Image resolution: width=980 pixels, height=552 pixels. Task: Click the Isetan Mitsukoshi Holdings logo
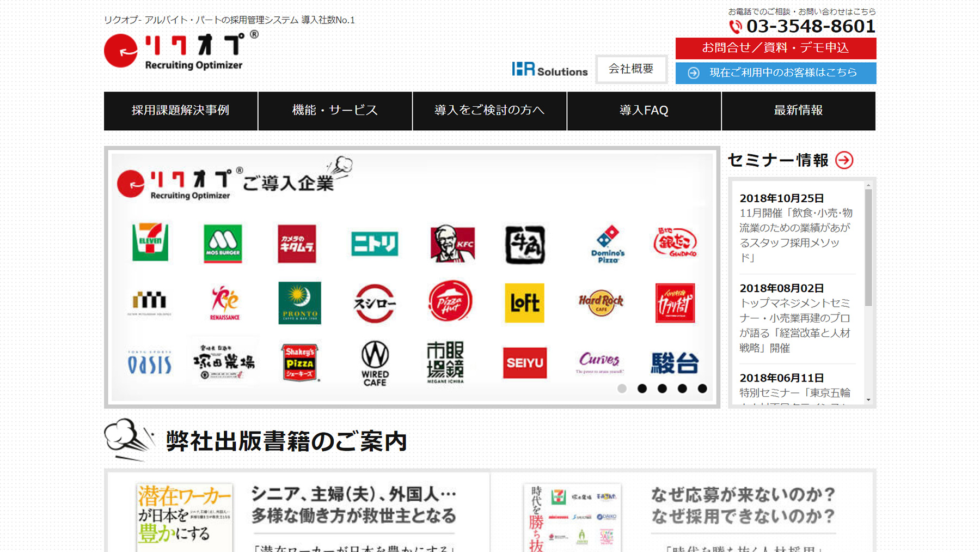(x=149, y=302)
